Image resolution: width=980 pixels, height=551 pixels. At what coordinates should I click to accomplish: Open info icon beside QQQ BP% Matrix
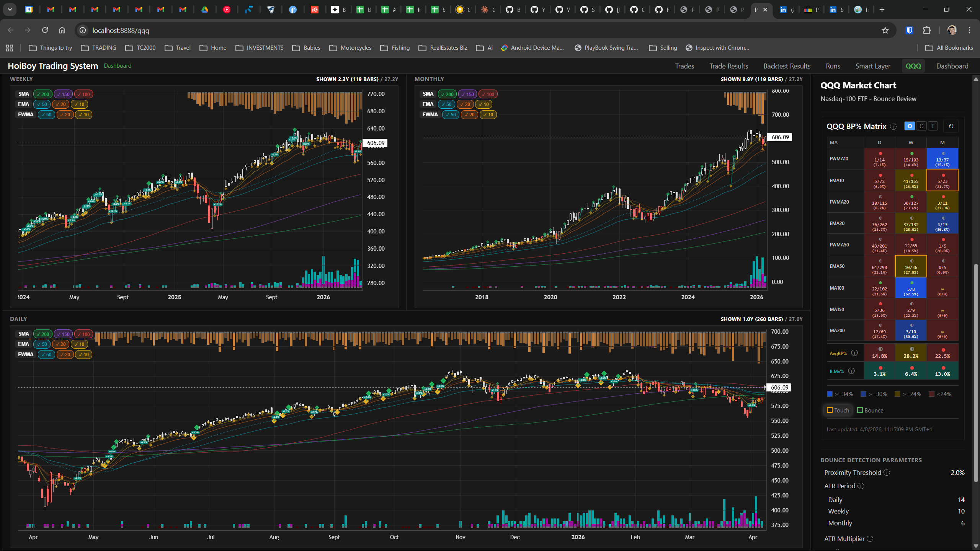tap(893, 127)
